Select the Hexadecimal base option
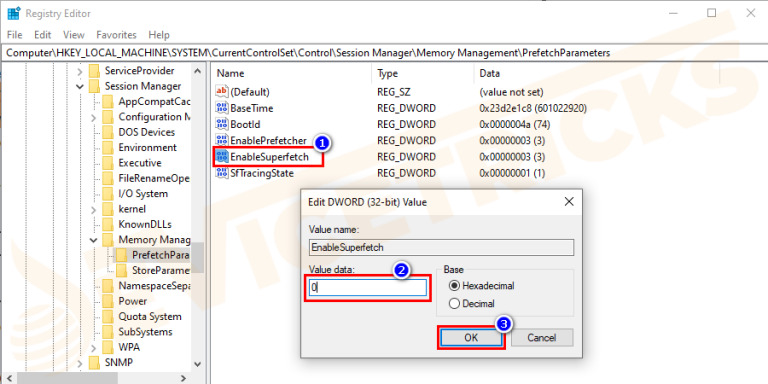The width and height of the screenshot is (768, 384). 454,286
